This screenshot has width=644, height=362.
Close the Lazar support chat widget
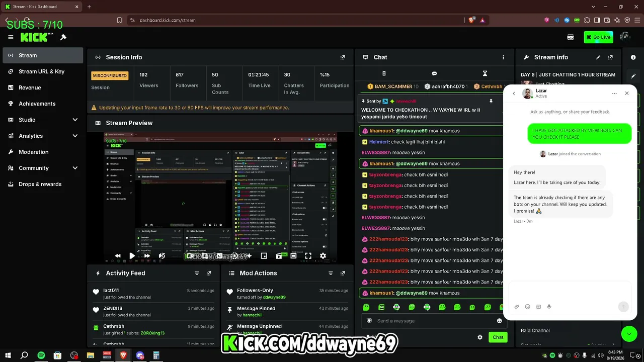tap(627, 94)
